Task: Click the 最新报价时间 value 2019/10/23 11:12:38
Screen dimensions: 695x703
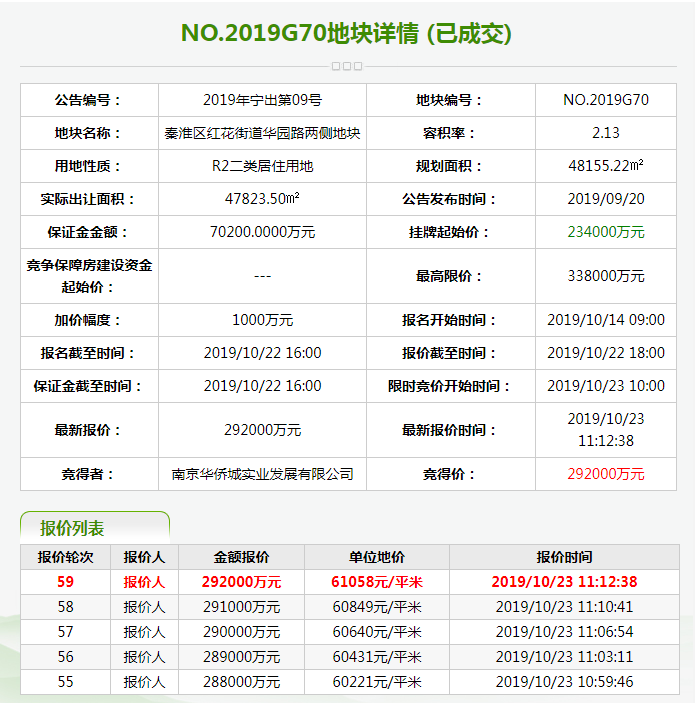Action: pos(606,430)
